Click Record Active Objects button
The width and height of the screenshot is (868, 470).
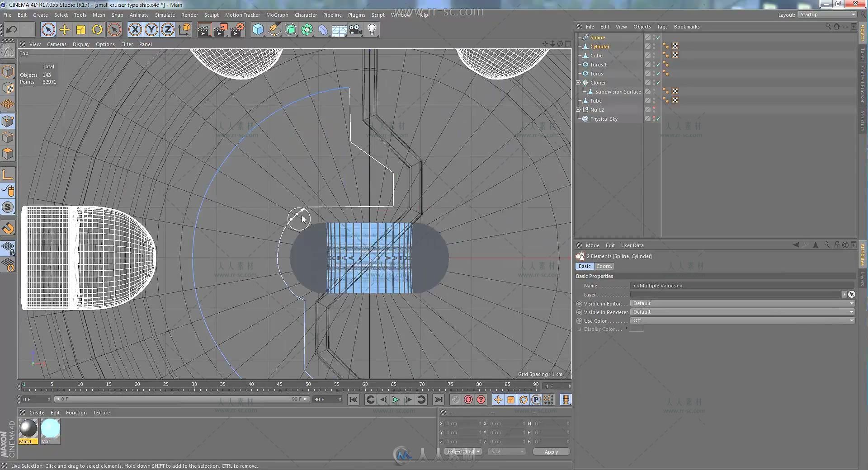point(456,399)
